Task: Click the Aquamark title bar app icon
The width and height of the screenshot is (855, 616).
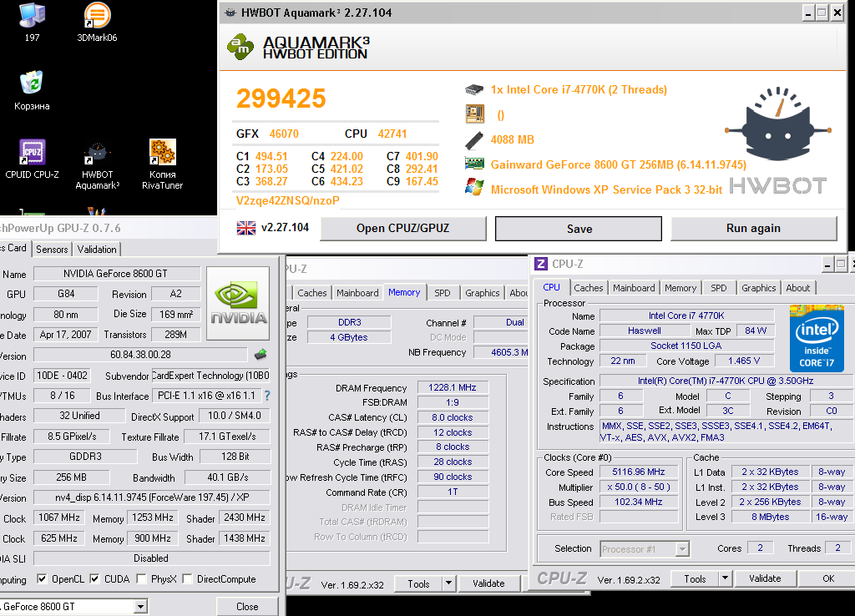Action: coord(230,13)
